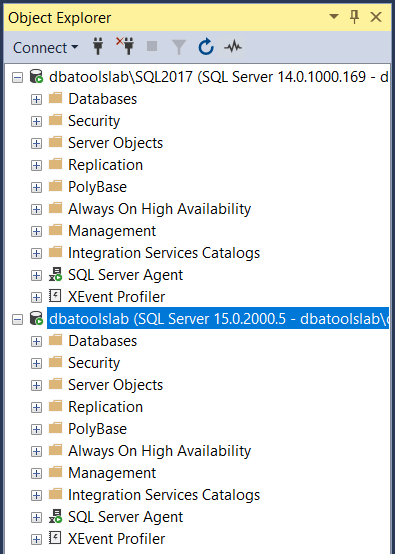Screen dimensions: 395x554
Task: Click the Stop square toolbar icon
Action: point(152,46)
